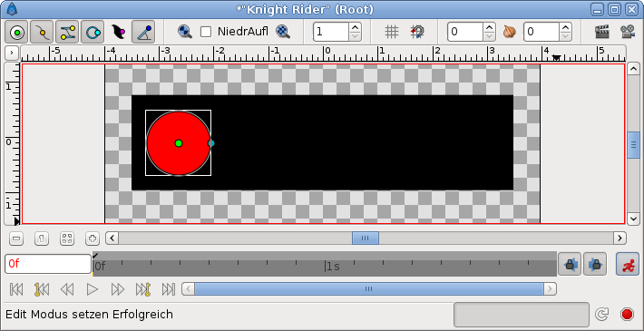Open render settings clapperboard icon
Image resolution: width=644 pixels, height=331 pixels.
click(601, 32)
